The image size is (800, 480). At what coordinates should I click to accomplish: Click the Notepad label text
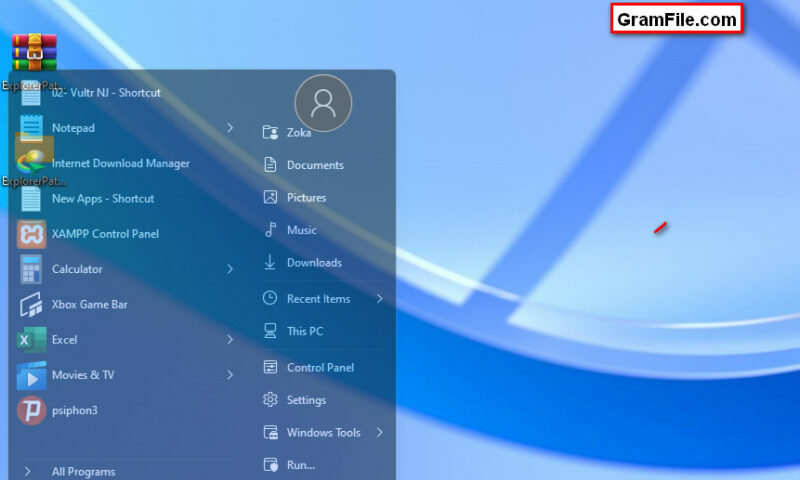click(73, 128)
